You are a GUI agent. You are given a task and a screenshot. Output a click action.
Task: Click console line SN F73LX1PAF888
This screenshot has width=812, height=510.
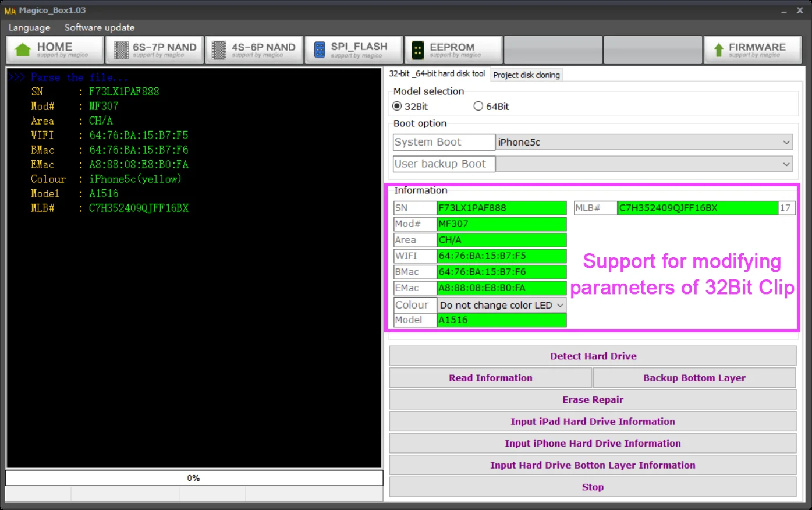(x=95, y=91)
